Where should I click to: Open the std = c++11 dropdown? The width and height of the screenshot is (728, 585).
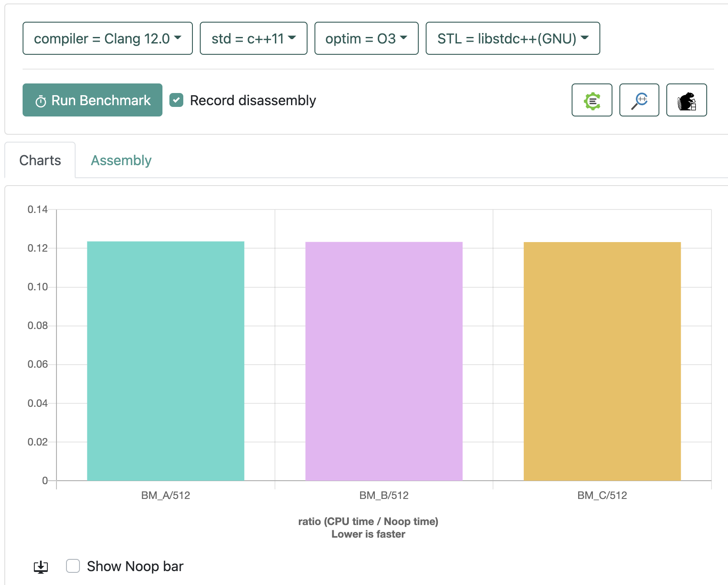coord(254,38)
